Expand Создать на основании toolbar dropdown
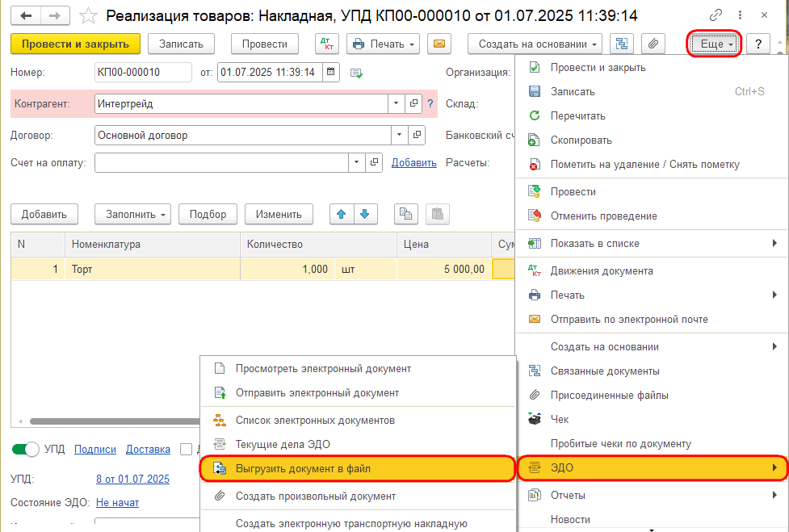 pyautogui.click(x=535, y=44)
